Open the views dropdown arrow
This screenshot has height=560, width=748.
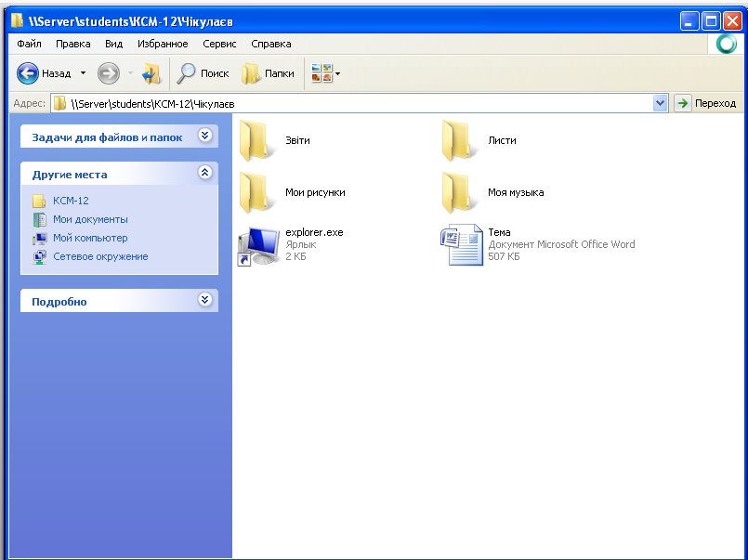(337, 73)
